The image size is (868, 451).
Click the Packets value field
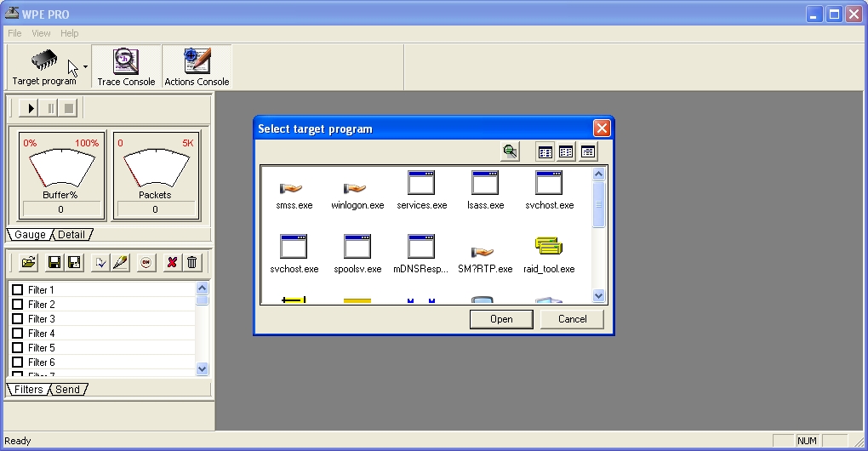click(x=156, y=209)
